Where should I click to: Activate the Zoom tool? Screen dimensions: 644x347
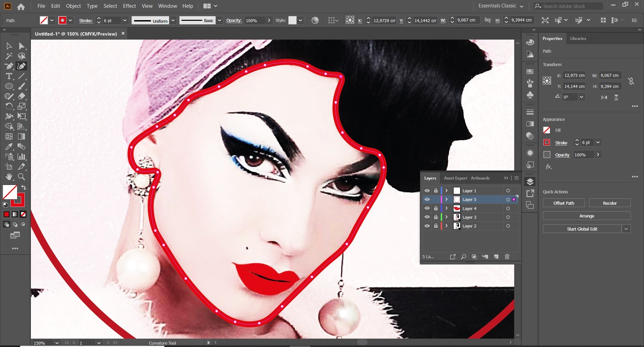click(22, 177)
